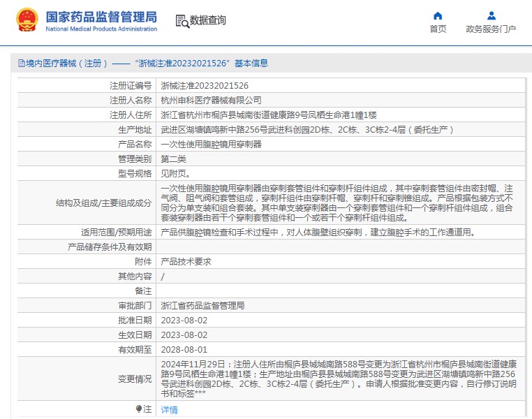Open the 首页 navigation label
Screen dimensions: 532x419
click(438, 29)
